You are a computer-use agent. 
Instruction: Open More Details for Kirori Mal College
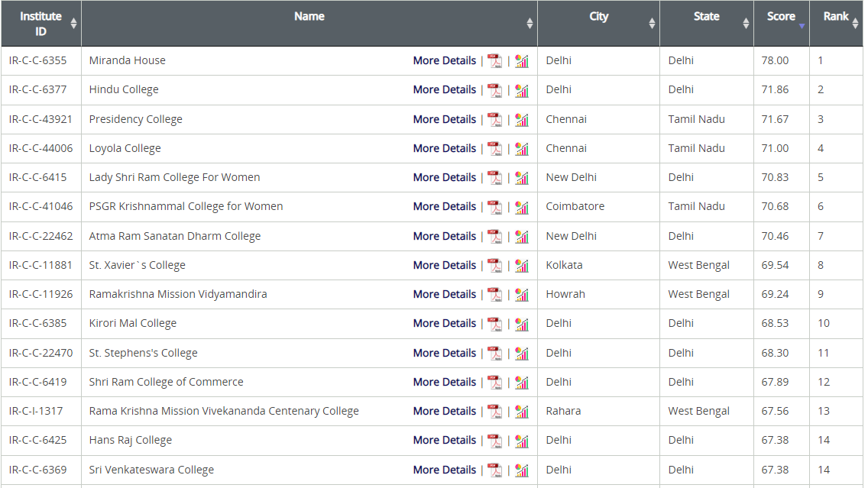click(445, 323)
